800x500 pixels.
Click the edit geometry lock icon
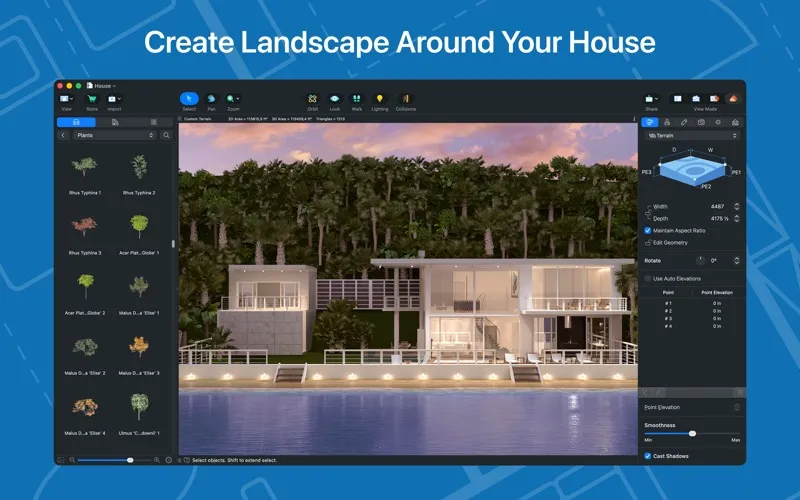tap(648, 243)
